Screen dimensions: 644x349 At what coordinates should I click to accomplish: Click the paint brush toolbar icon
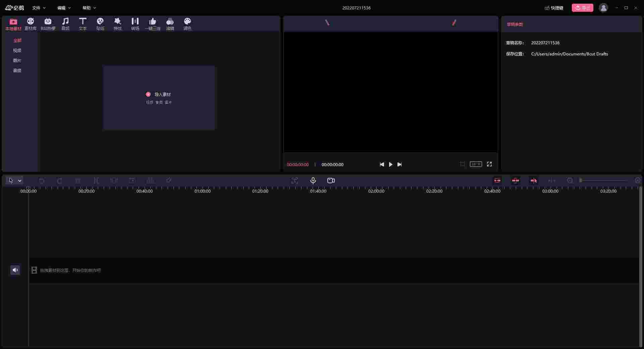point(169,181)
